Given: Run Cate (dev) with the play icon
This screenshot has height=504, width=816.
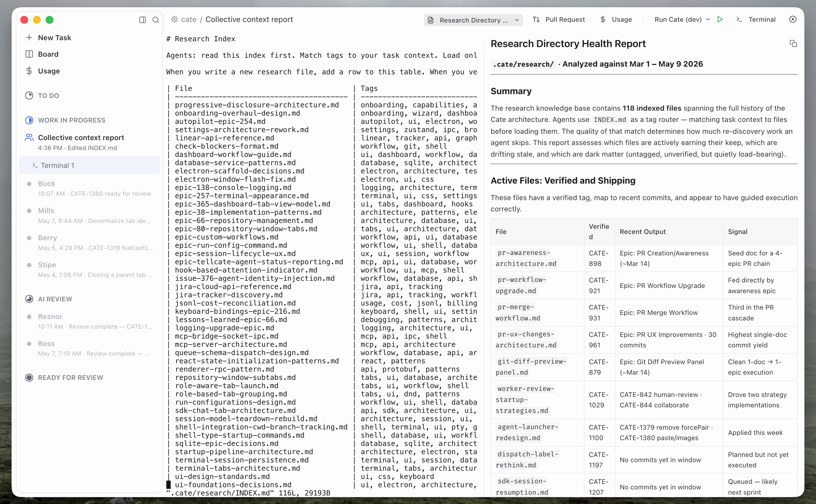Looking at the screenshot, I should pos(720,19).
